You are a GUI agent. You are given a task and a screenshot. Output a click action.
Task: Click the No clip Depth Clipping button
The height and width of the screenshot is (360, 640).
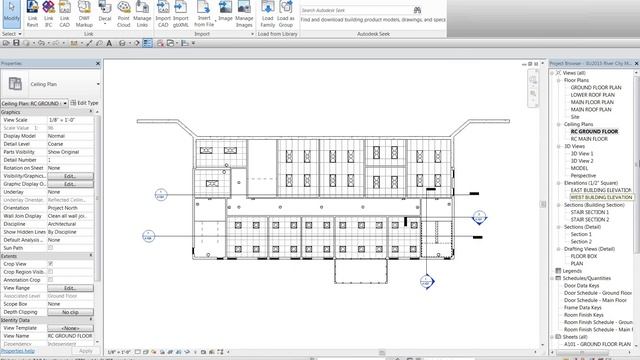coord(70,312)
